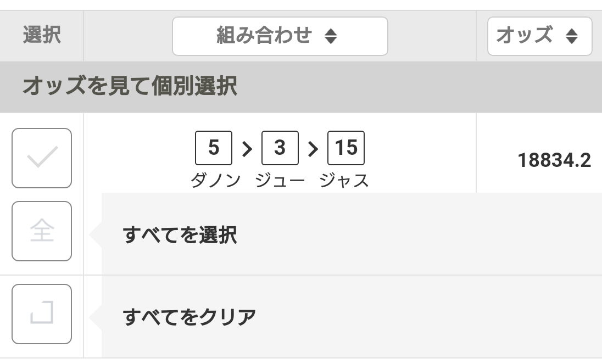The image size is (602, 364).
Task: Click horse number 15 box
Action: tap(346, 148)
